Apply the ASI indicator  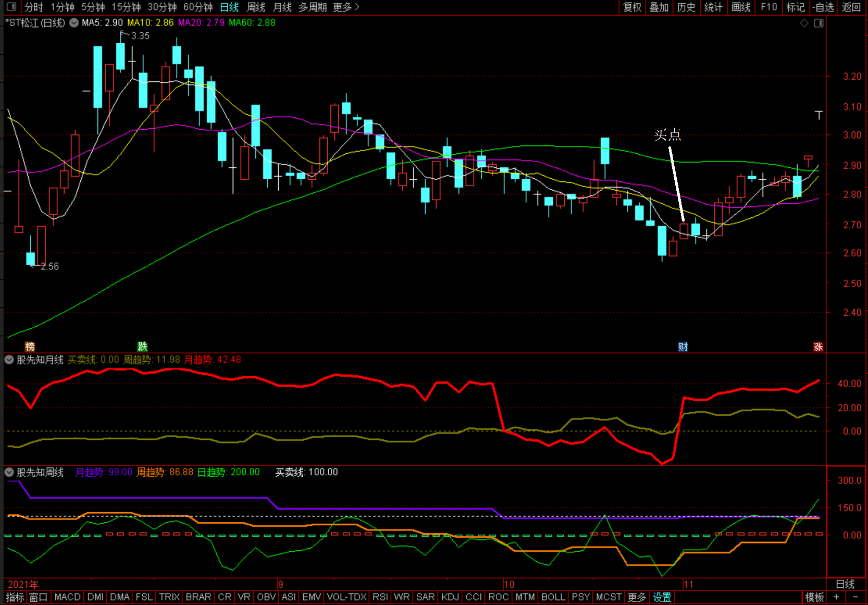point(289,597)
